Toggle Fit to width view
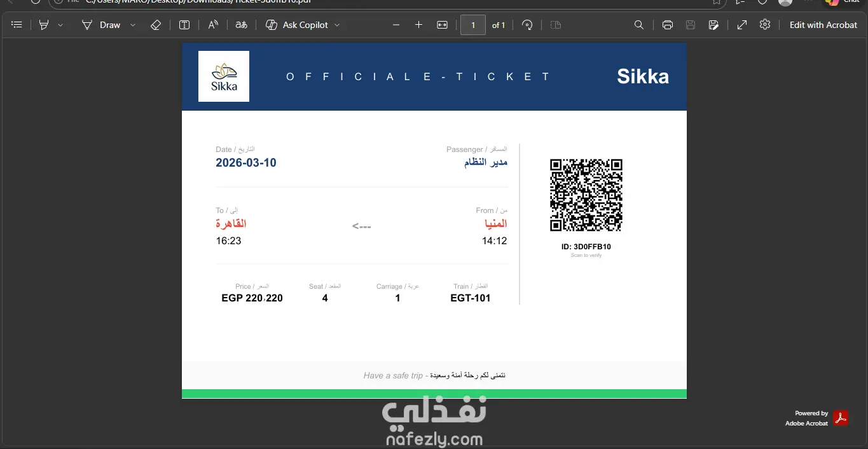The height and width of the screenshot is (449, 868). 442,25
